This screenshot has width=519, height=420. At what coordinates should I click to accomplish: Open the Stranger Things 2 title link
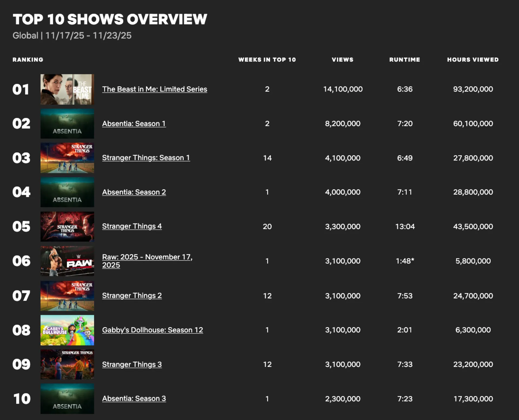[132, 296]
